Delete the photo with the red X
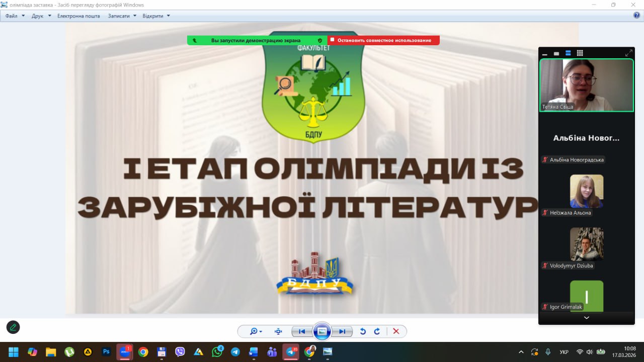 click(396, 331)
